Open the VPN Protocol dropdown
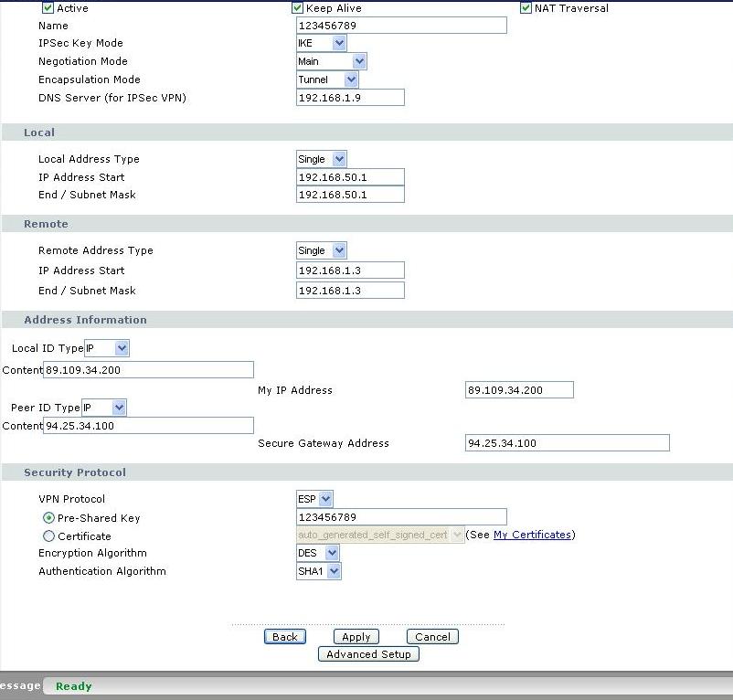Image resolution: width=733 pixels, height=700 pixels. 314,499
